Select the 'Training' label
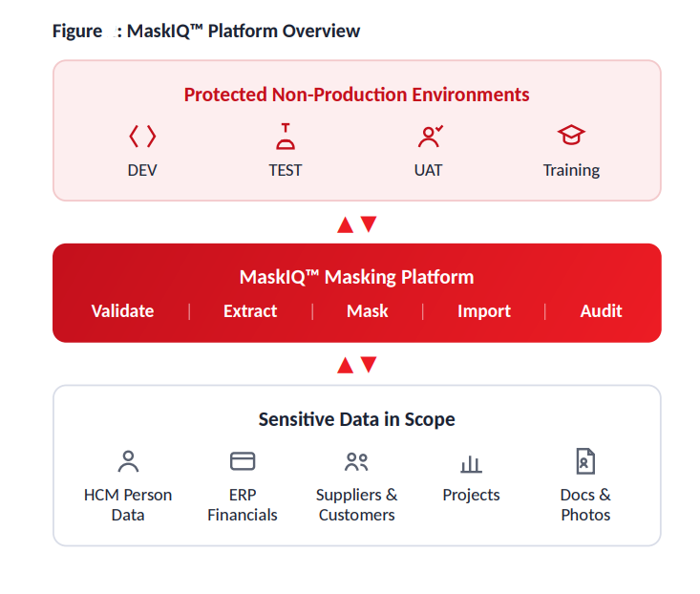700x594 pixels. click(x=571, y=171)
